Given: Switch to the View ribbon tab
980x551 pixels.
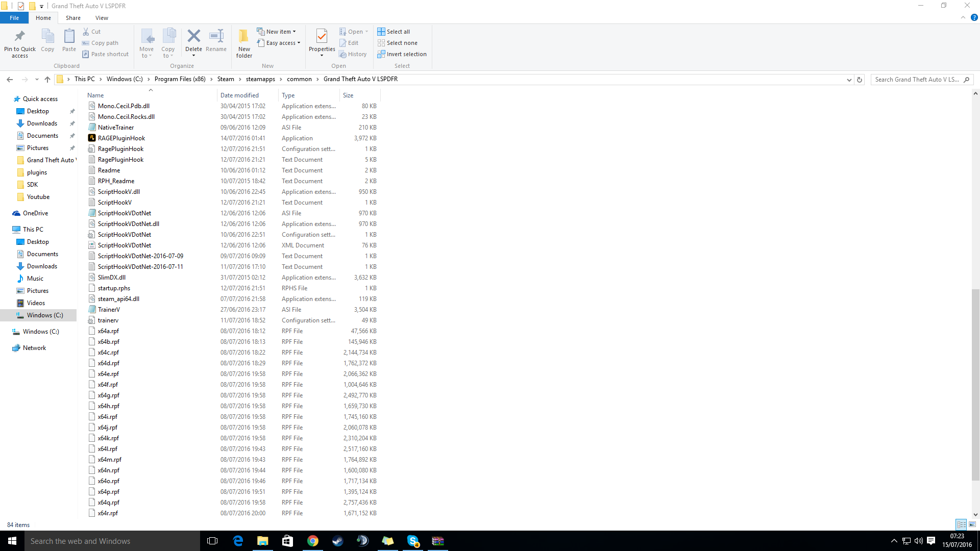Looking at the screenshot, I should tap(102, 18).
